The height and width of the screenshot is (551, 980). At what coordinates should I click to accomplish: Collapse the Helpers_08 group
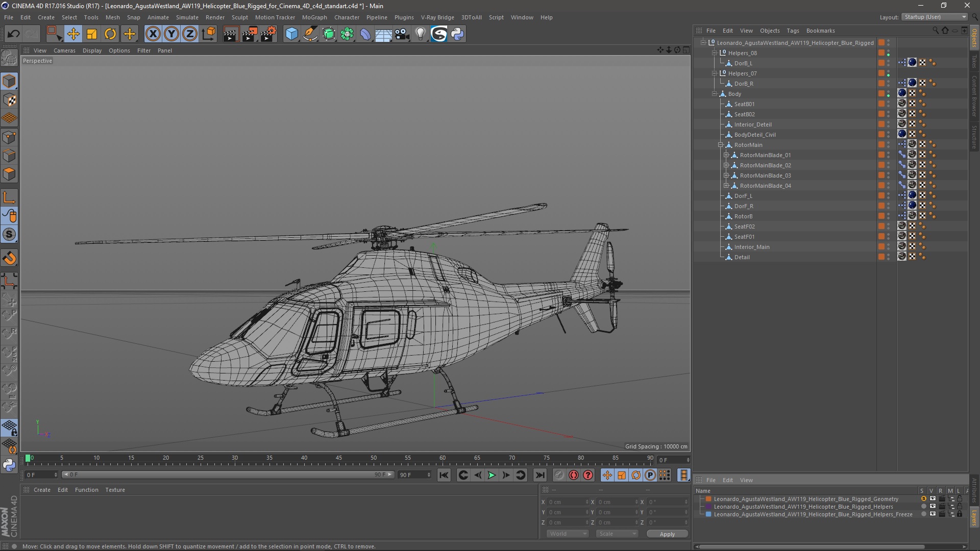coord(715,53)
